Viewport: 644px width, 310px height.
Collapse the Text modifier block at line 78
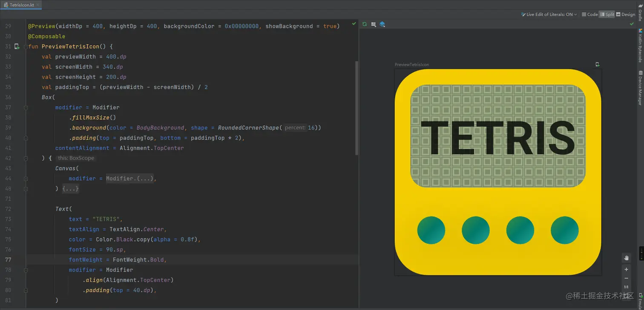tap(26, 270)
